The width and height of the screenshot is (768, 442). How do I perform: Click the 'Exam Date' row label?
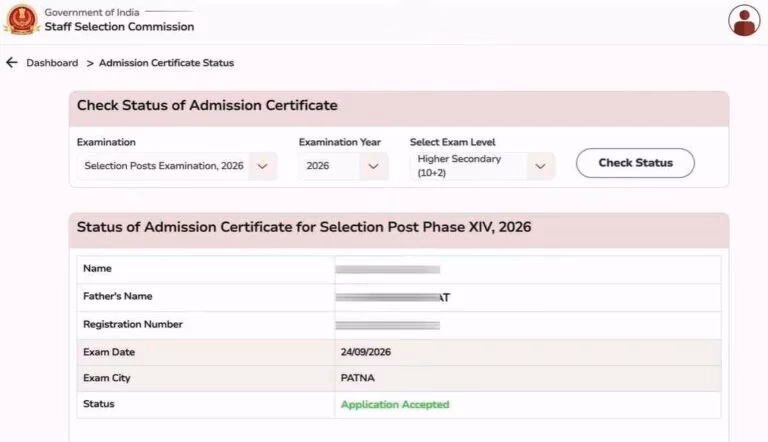click(109, 352)
